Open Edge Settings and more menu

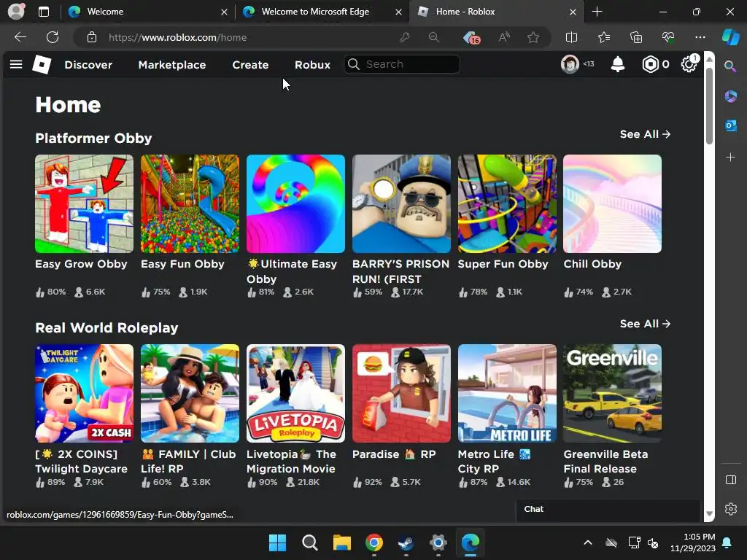coord(700,37)
